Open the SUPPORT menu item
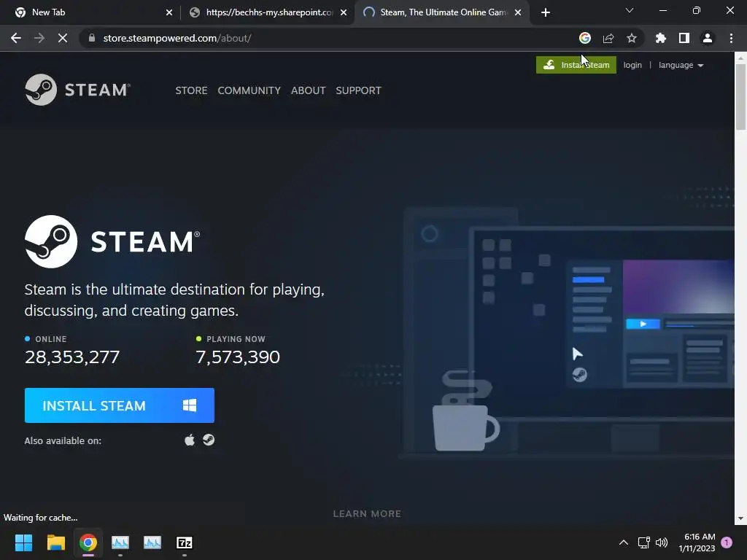747x560 pixels. point(358,90)
